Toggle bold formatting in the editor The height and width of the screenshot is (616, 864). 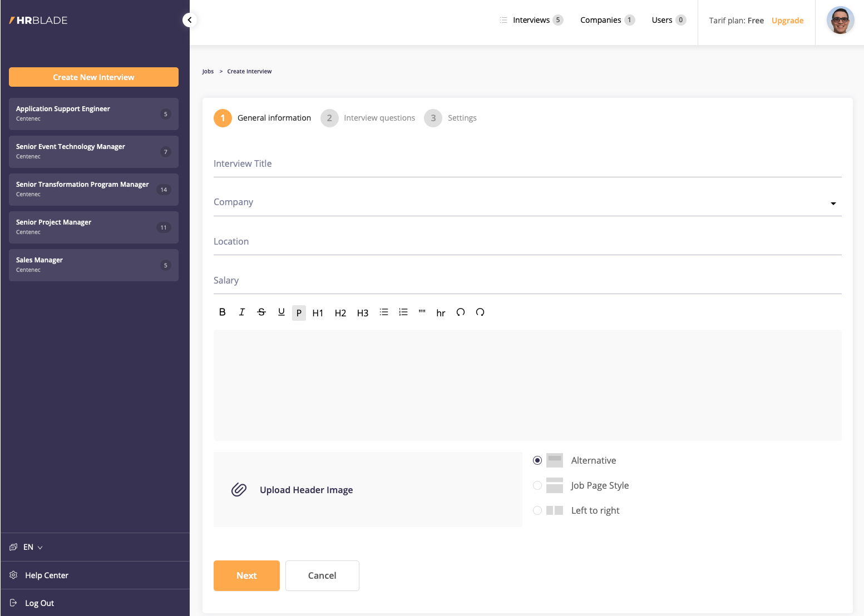(222, 312)
